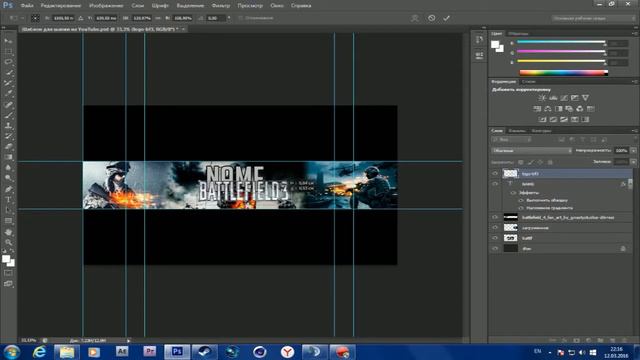Select the Horizontal Type tool
This screenshot has width=640, height=360.
click(8, 200)
